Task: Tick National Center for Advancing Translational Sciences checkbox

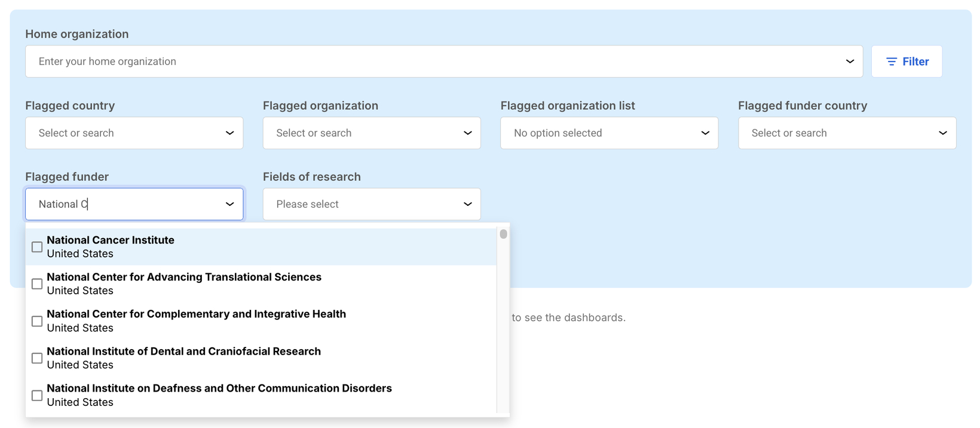Action: coord(37,284)
